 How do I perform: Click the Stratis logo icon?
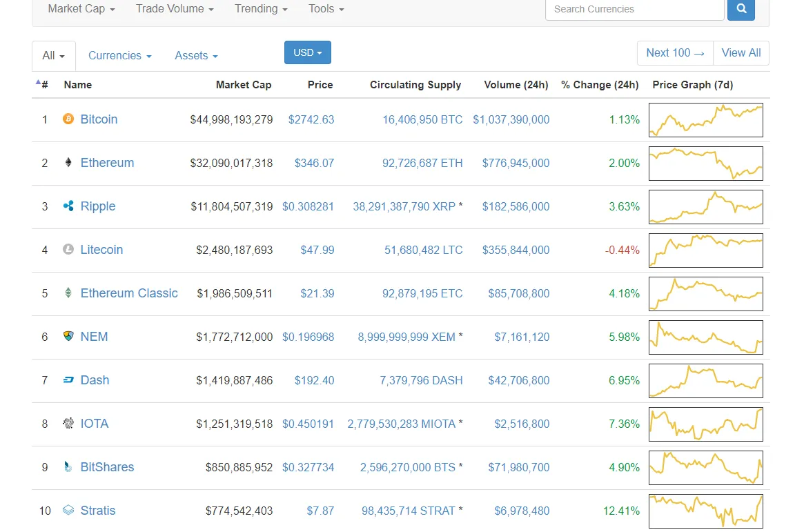pos(68,510)
